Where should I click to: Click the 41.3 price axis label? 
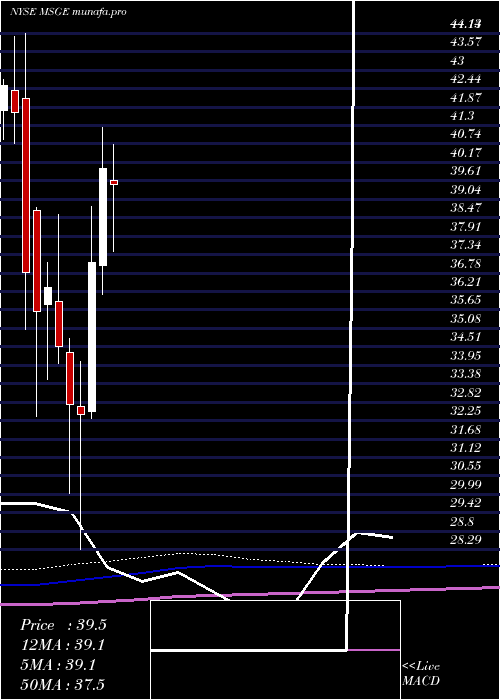tap(462, 116)
